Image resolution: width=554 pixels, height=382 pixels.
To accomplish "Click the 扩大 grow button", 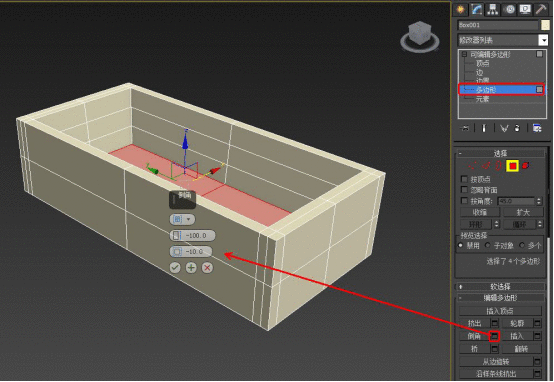I will (523, 212).
